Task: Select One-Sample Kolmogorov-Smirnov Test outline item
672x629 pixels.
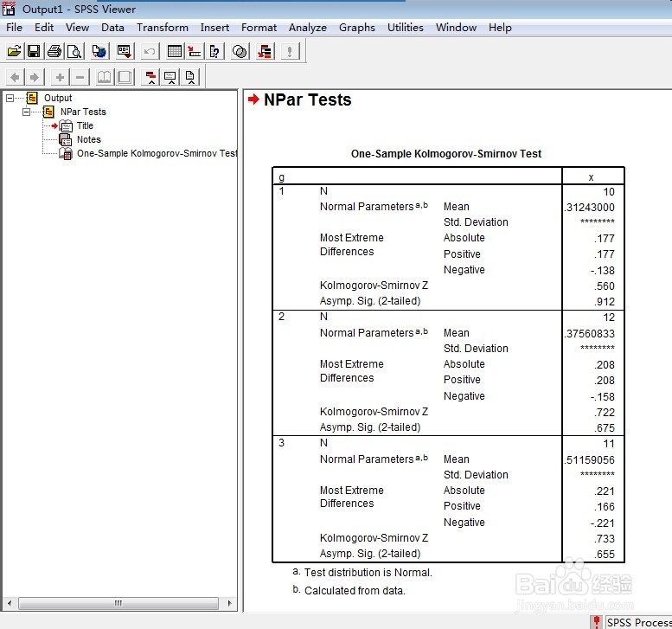Action: point(157,153)
